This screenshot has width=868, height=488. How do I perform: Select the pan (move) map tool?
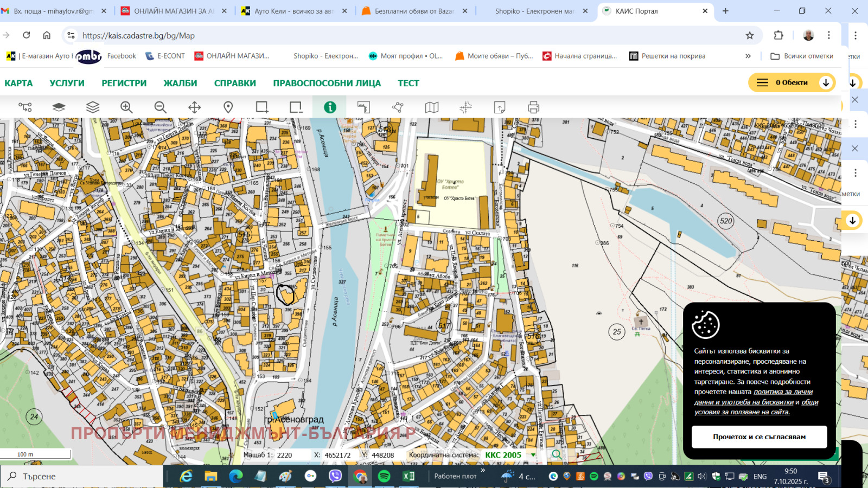pyautogui.click(x=194, y=107)
